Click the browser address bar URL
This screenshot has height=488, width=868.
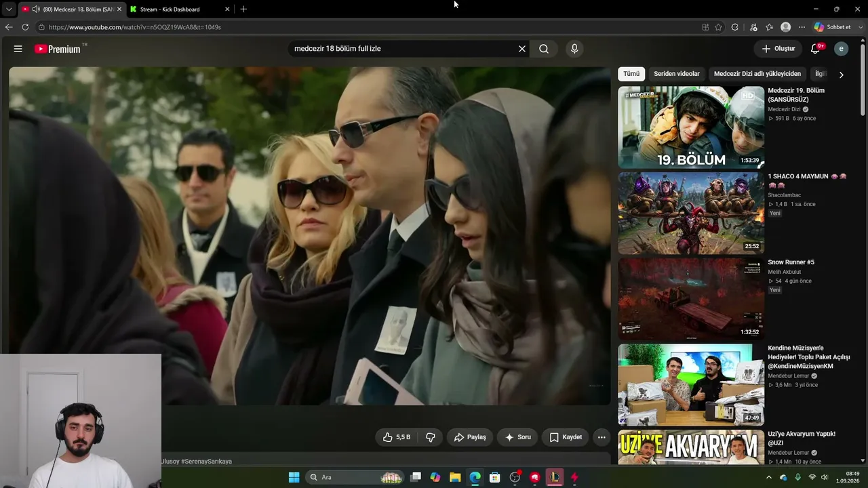(135, 27)
